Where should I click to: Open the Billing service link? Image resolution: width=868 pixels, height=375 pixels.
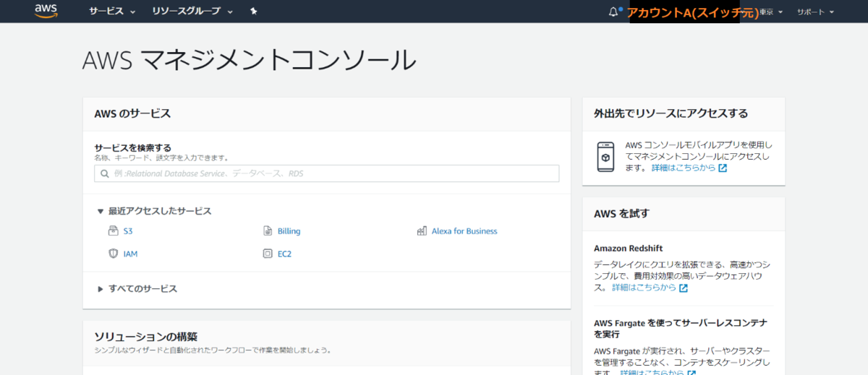tap(289, 231)
